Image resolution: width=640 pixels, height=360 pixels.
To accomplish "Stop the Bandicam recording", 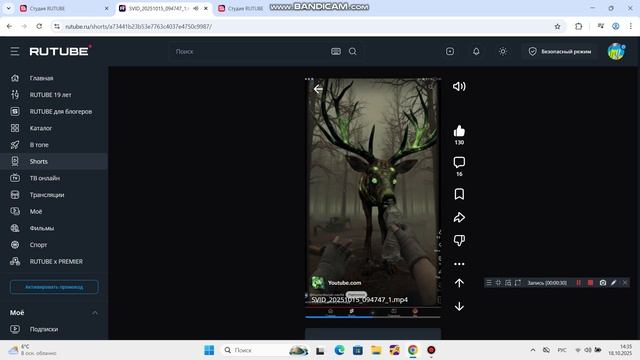I will (x=590, y=282).
